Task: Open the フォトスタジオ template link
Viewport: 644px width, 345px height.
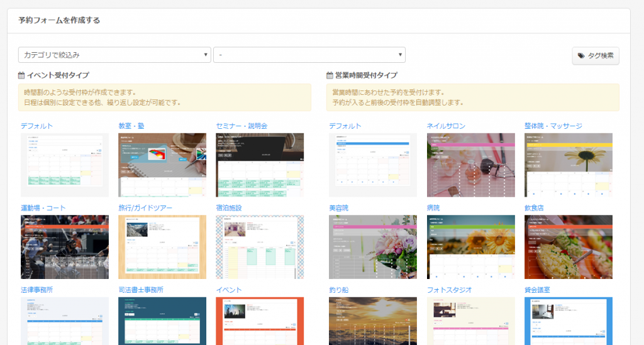Action: pyautogui.click(x=449, y=290)
